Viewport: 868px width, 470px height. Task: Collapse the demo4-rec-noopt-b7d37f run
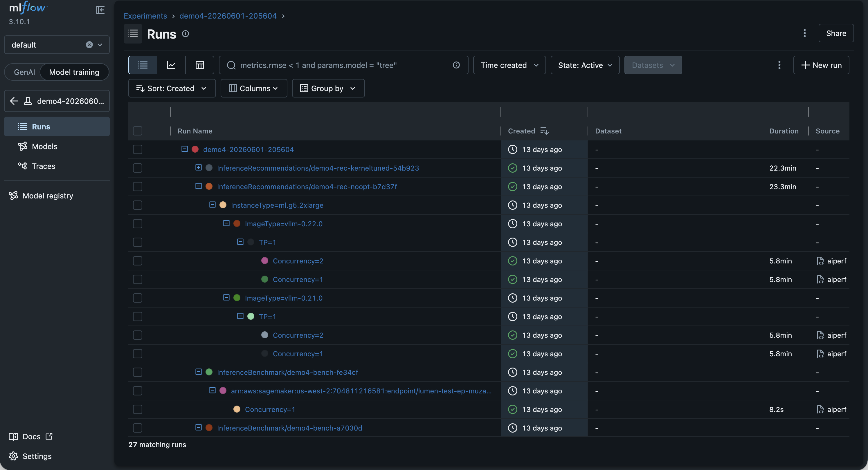(x=199, y=186)
